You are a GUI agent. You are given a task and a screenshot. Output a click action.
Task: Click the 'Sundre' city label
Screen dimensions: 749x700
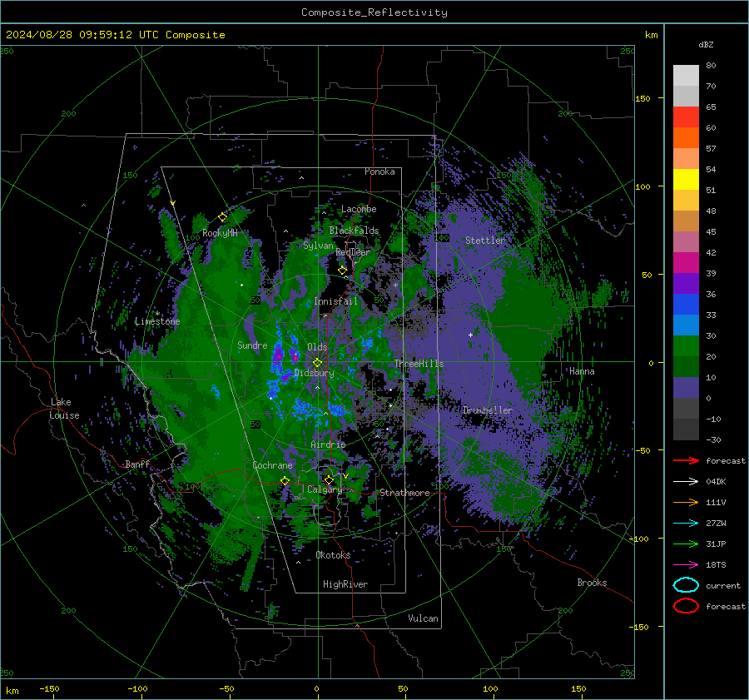(x=252, y=345)
